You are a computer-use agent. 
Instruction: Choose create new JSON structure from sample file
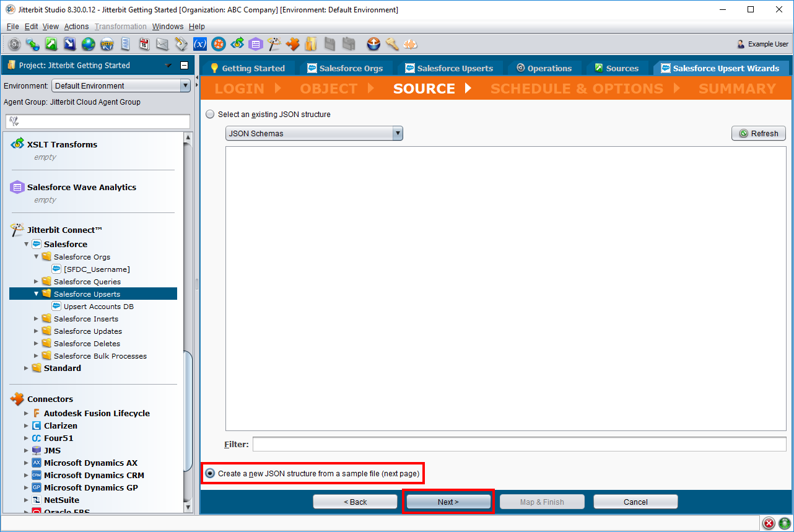210,474
